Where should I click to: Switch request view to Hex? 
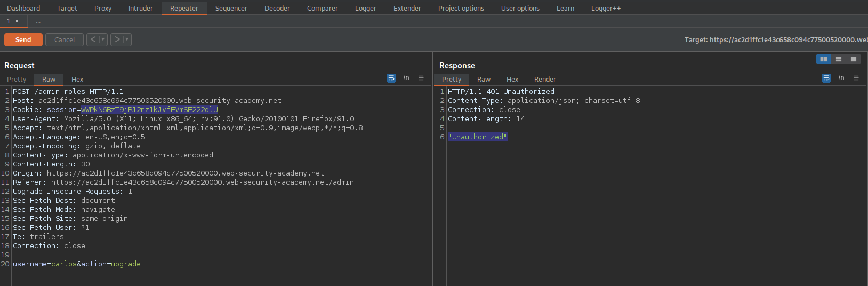(77, 79)
